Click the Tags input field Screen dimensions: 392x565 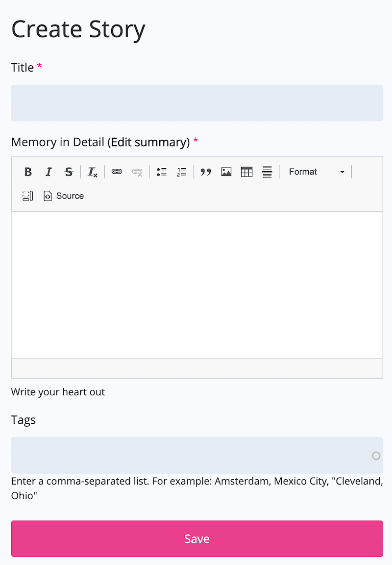click(x=191, y=455)
